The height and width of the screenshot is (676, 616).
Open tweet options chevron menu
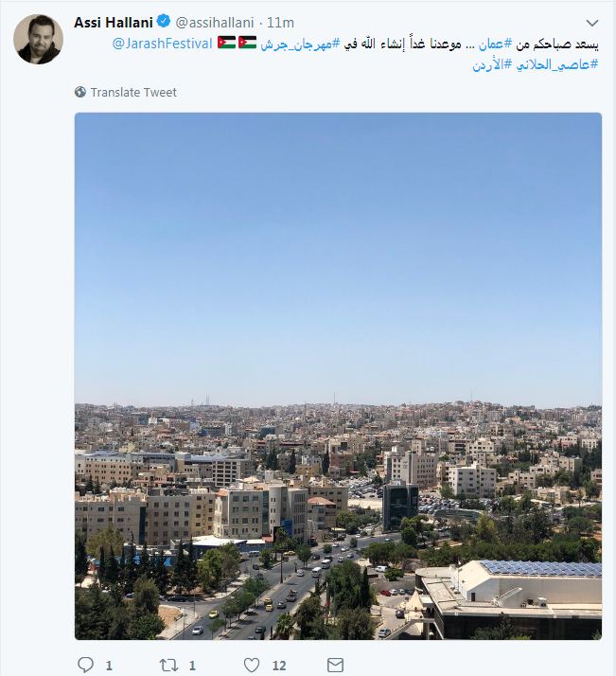click(x=592, y=23)
